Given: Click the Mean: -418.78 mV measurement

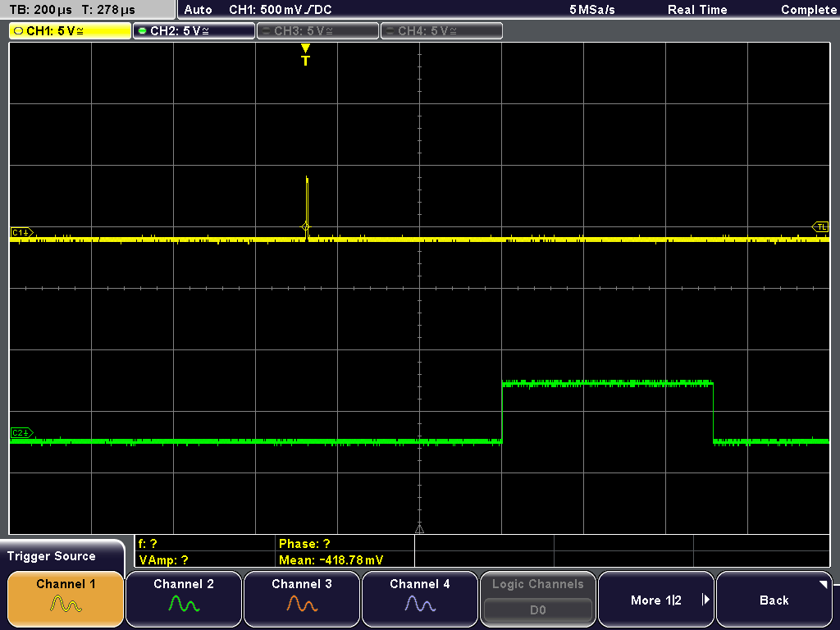Looking at the screenshot, I should tap(331, 559).
